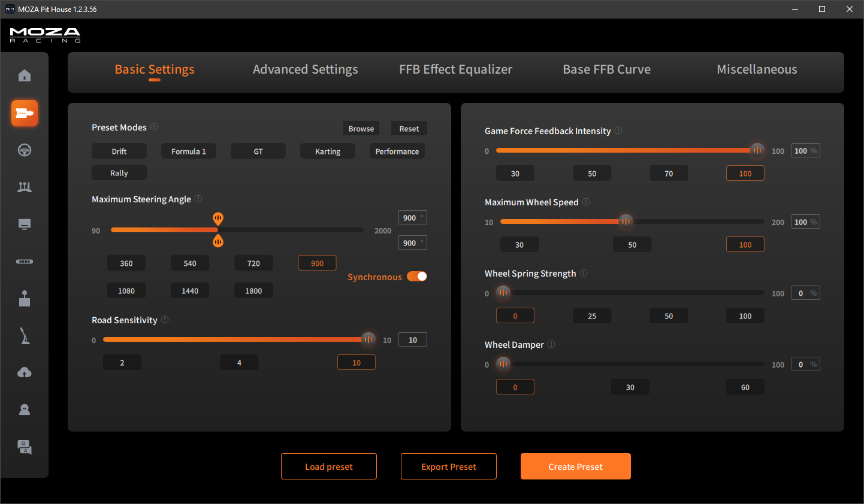The width and height of the screenshot is (864, 504).
Task: Set steering angle to 1800
Action: click(253, 291)
